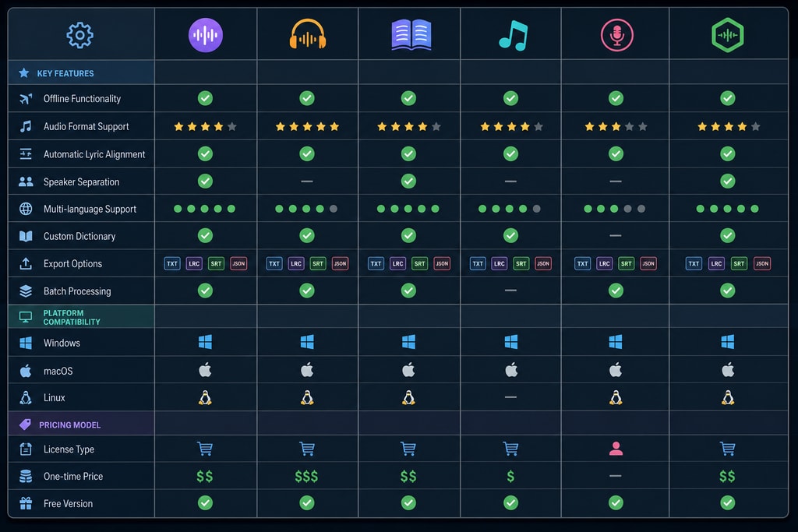The height and width of the screenshot is (532, 798).
Task: Click the Windows logo beside the Windows label
Action: pyautogui.click(x=26, y=343)
